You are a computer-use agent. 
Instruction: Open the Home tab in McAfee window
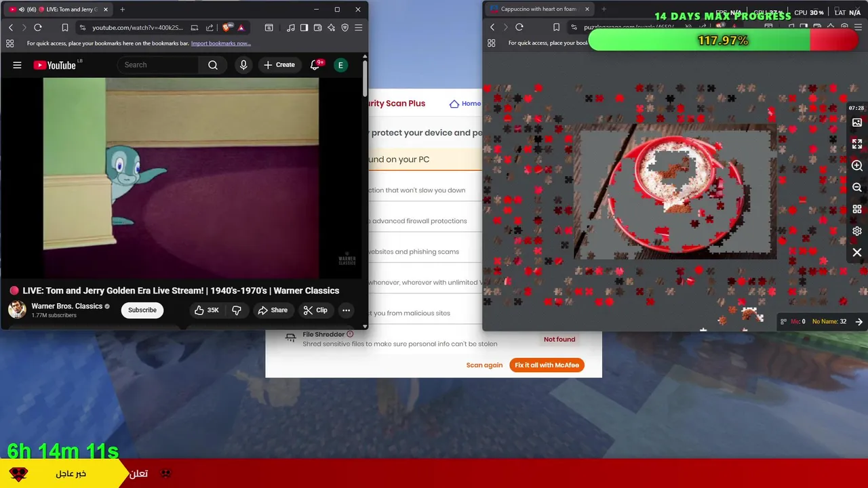tap(465, 104)
